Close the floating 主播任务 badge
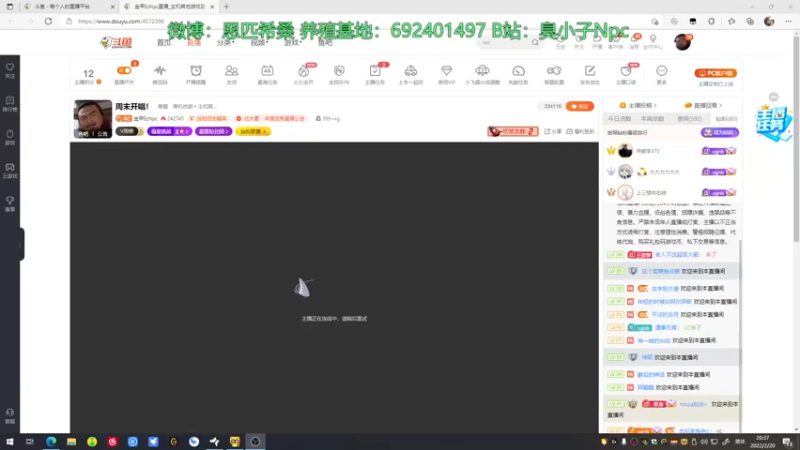The image size is (800, 450). (x=774, y=97)
